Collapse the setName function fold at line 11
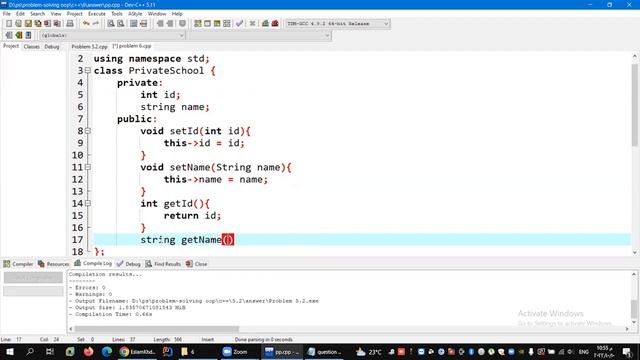This screenshot has width=640, height=360. [88, 167]
